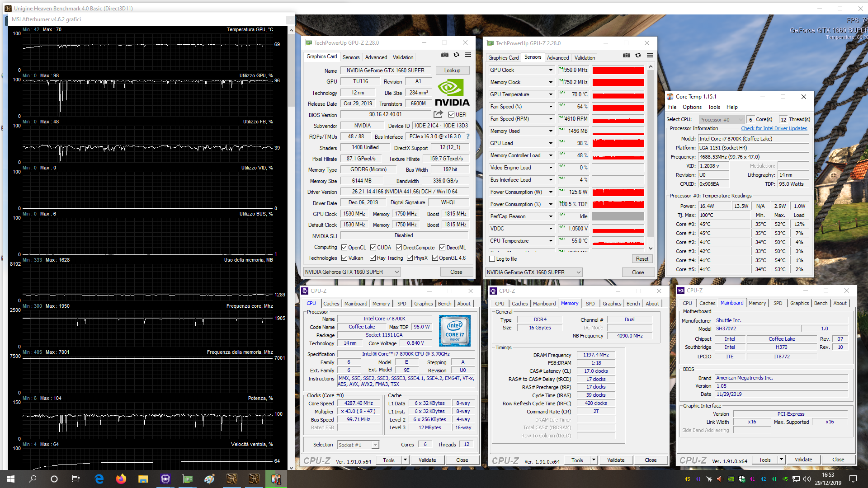Toggle the PhysX checkbox
The width and height of the screenshot is (868, 488).
(410, 258)
